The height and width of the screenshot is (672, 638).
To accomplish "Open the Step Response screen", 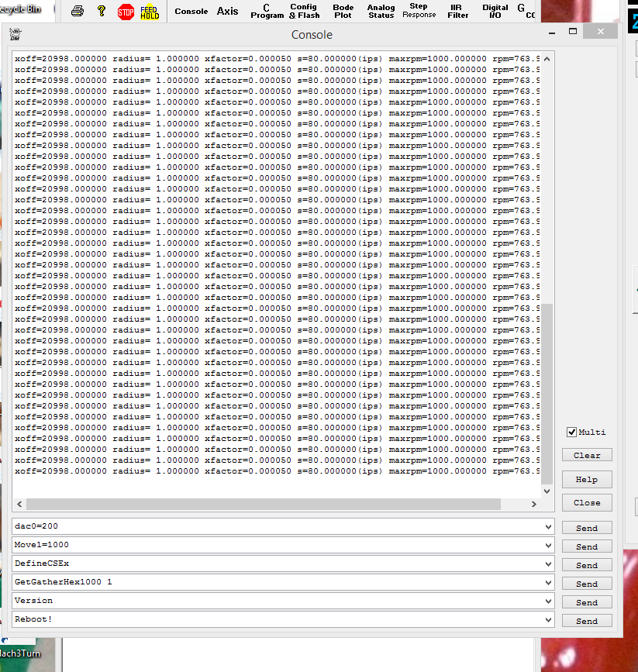I will tap(419, 11).
